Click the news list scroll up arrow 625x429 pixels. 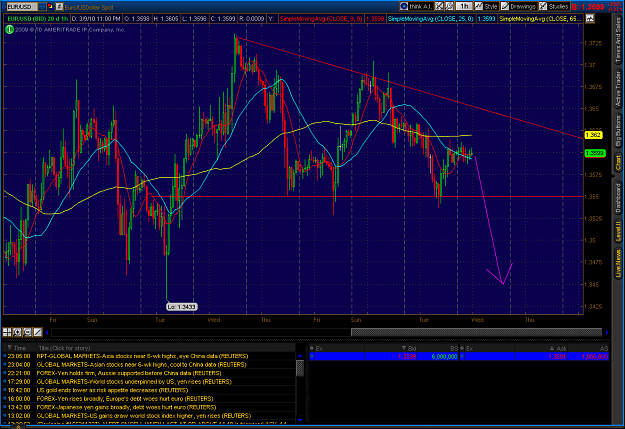(x=300, y=356)
